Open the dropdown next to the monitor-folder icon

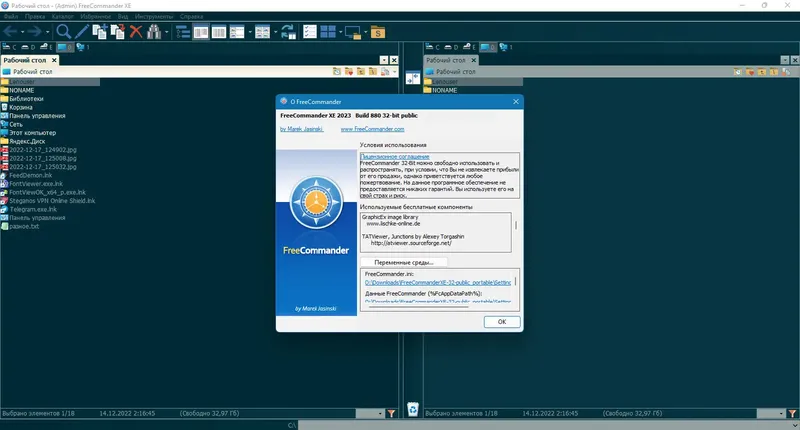click(366, 32)
